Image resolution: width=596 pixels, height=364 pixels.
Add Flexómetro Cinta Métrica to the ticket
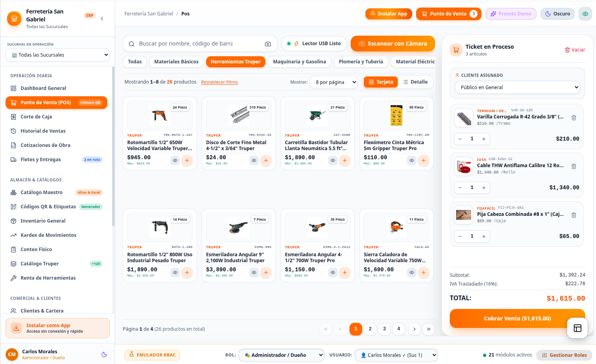(424, 160)
